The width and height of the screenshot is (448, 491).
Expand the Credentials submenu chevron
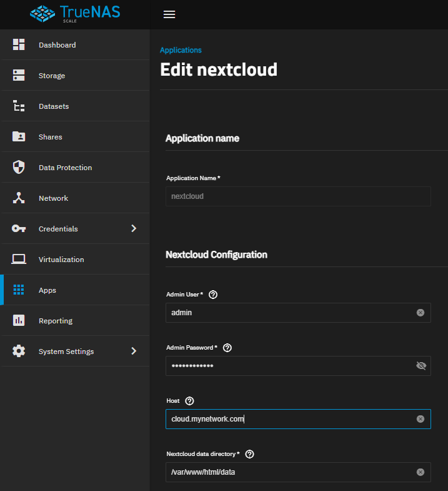tap(134, 228)
